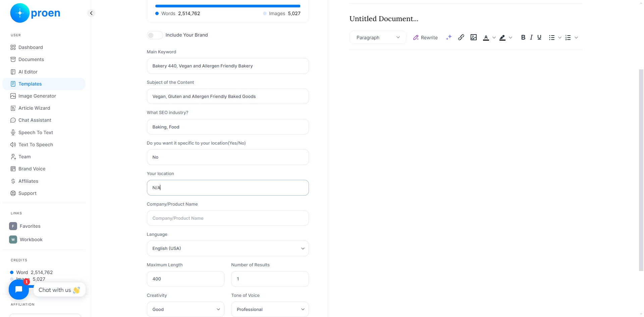
Task: Apply italic formatting
Action: 531,37
